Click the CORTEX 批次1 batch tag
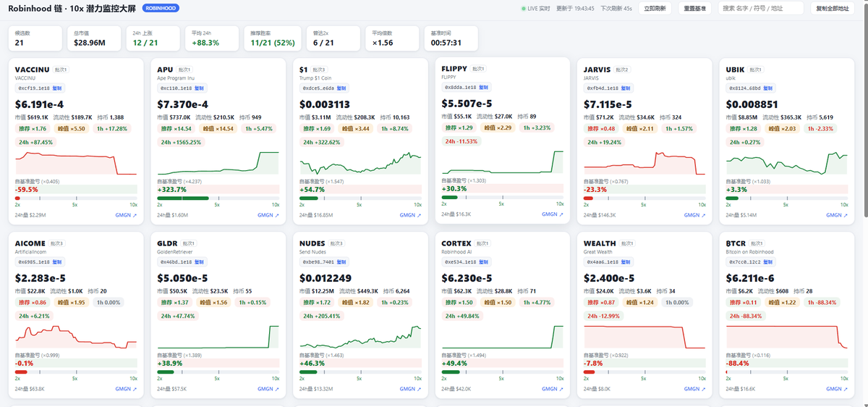 coord(483,243)
